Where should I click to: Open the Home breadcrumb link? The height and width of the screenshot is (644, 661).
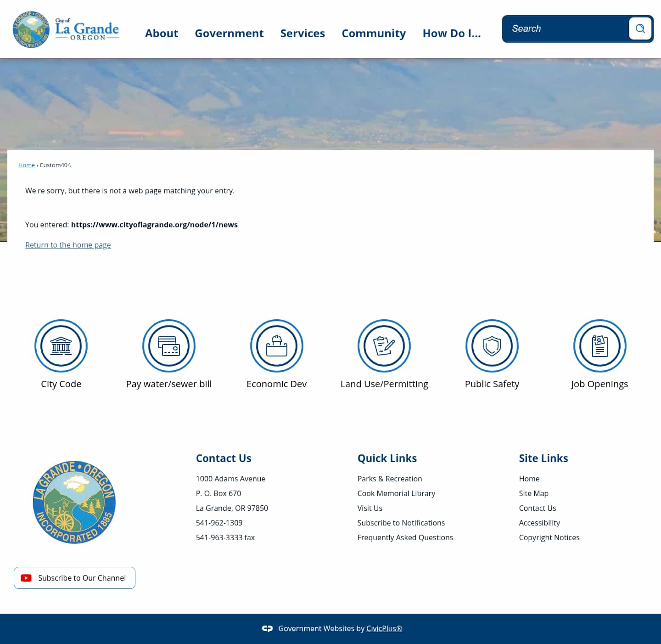(x=26, y=165)
